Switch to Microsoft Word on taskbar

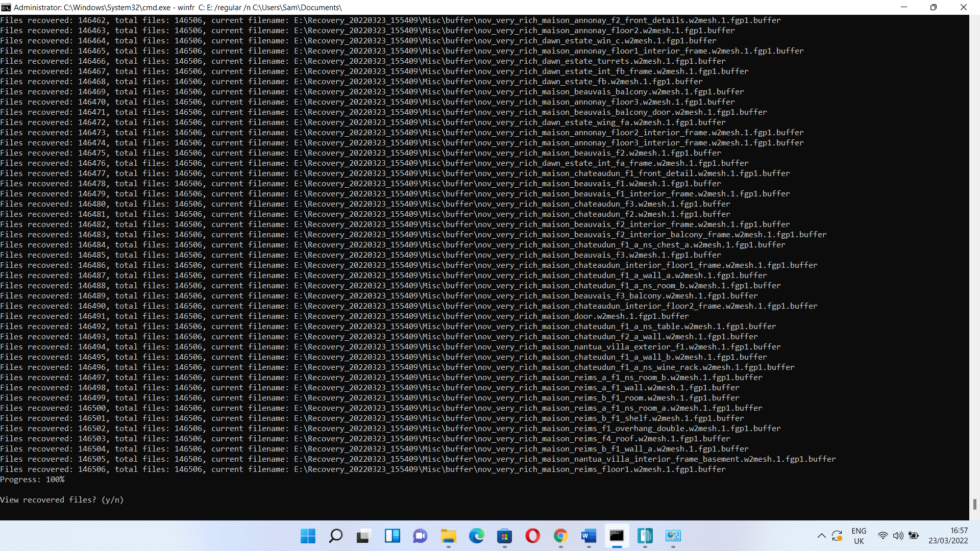click(589, 536)
